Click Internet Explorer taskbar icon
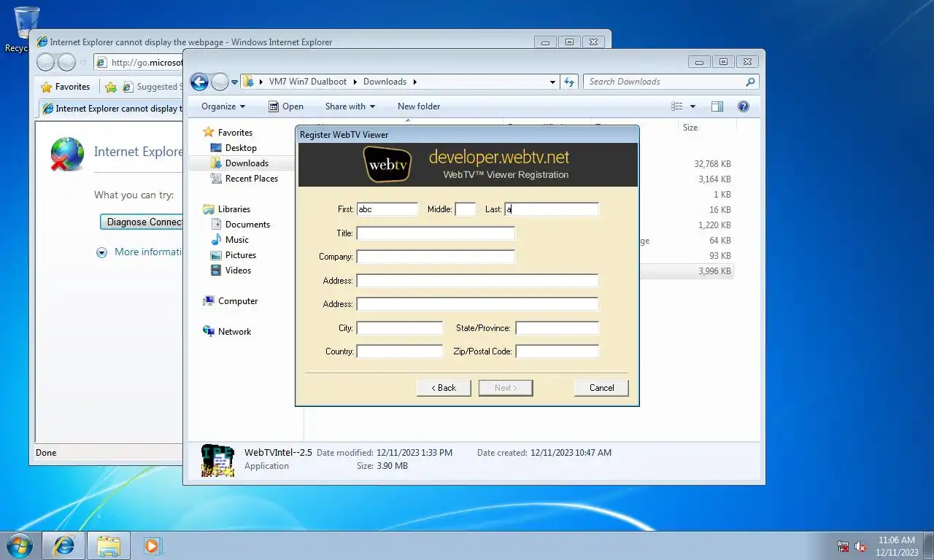This screenshot has width=934, height=560. click(x=64, y=545)
